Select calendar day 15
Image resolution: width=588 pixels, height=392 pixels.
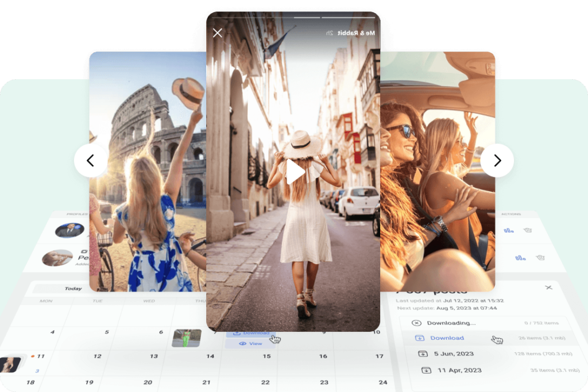point(266,356)
